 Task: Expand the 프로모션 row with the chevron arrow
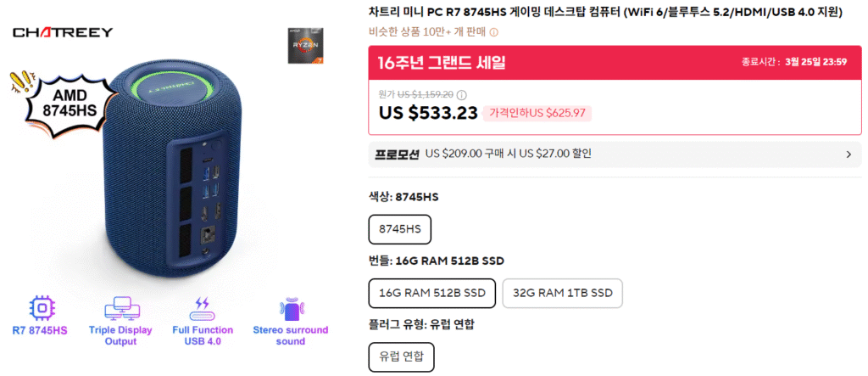point(849,154)
